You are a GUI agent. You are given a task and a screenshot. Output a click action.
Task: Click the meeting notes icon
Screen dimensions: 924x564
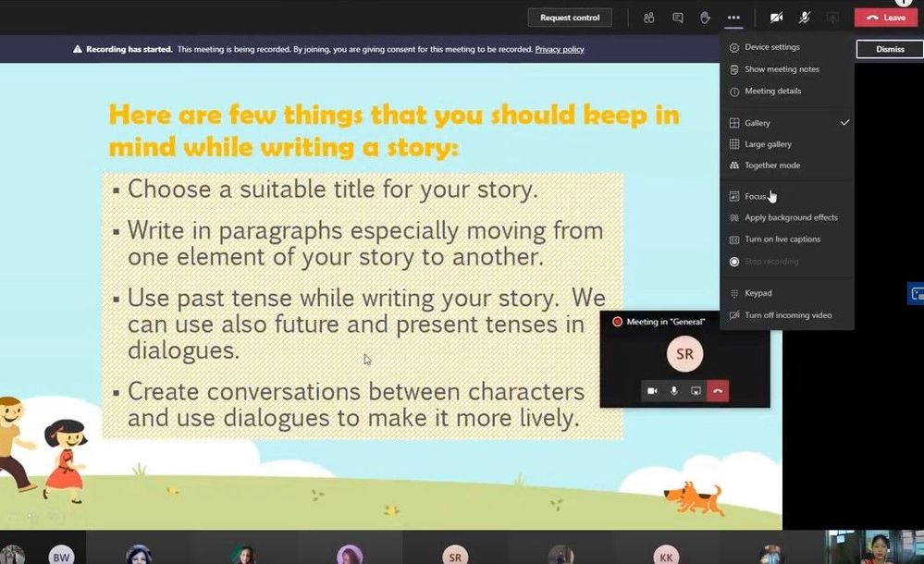point(734,70)
